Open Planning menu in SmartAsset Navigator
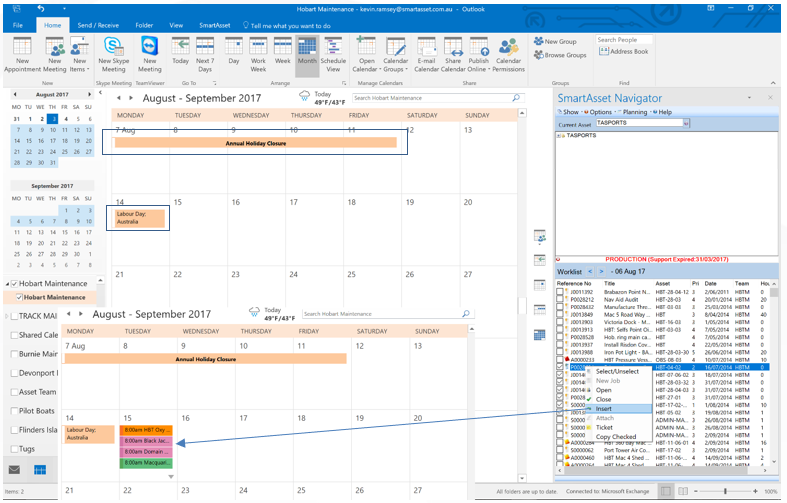The width and height of the screenshot is (787, 503). [634, 112]
